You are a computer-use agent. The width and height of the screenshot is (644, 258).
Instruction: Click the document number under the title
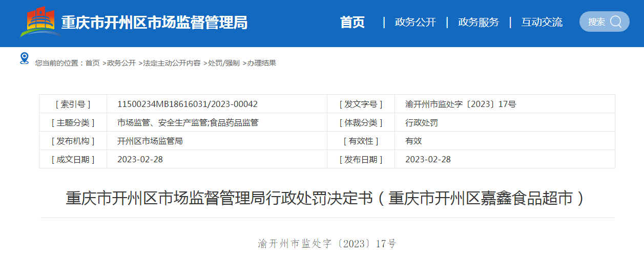tap(327, 243)
